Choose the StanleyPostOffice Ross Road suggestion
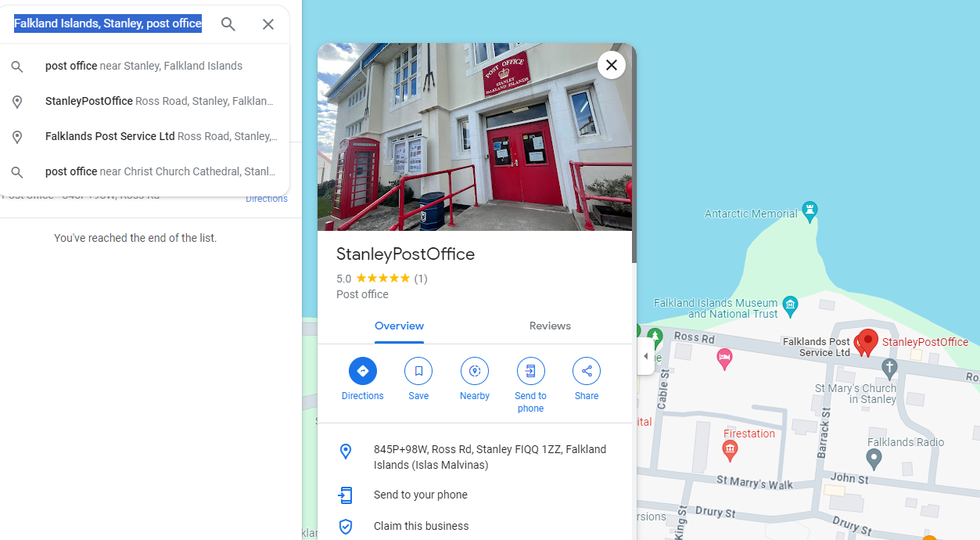This screenshot has width=980, height=540. (x=145, y=102)
